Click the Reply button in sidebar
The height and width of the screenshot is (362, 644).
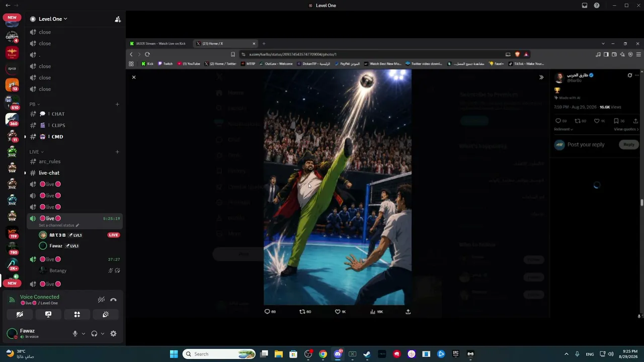coord(629,145)
